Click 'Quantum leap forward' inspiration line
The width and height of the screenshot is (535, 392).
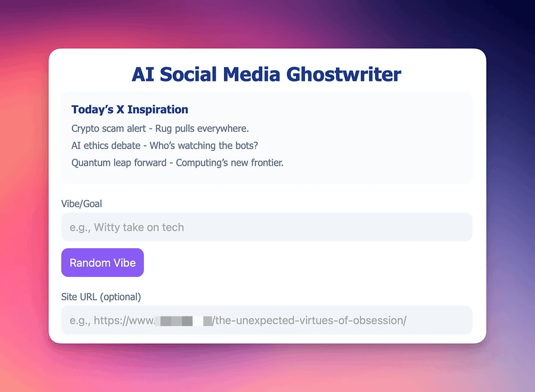click(x=177, y=163)
